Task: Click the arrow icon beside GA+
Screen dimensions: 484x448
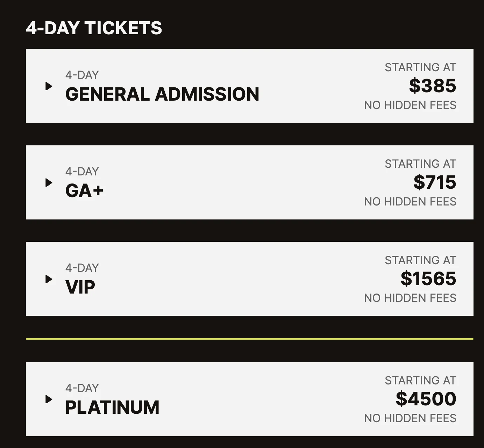Action: pos(49,182)
